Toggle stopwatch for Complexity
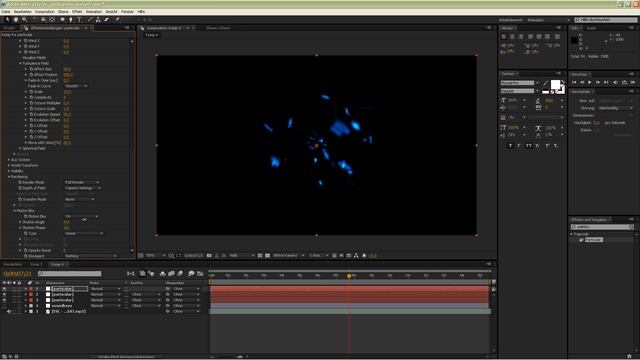The width and height of the screenshot is (640, 360). pyautogui.click(x=31, y=98)
